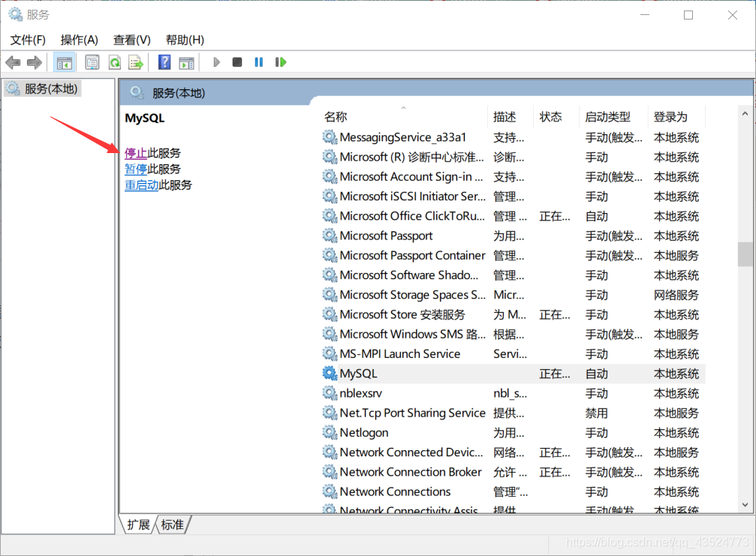Open the Properties toolbar icon

92,62
